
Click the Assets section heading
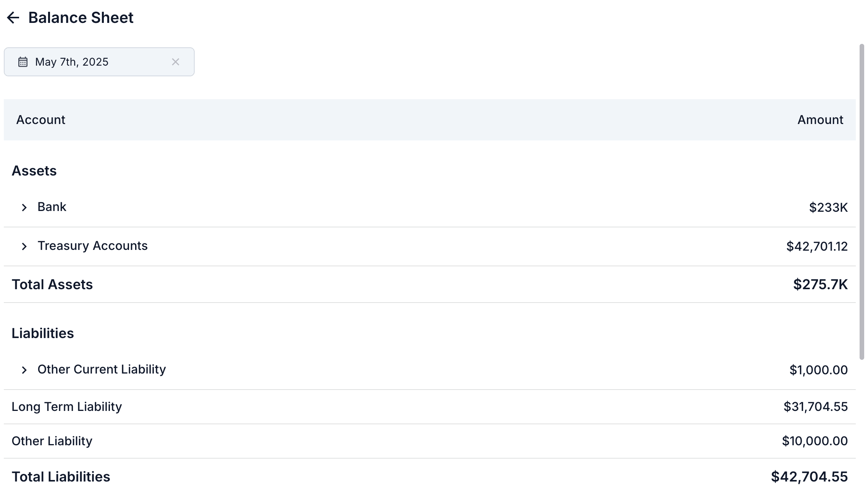tap(34, 171)
